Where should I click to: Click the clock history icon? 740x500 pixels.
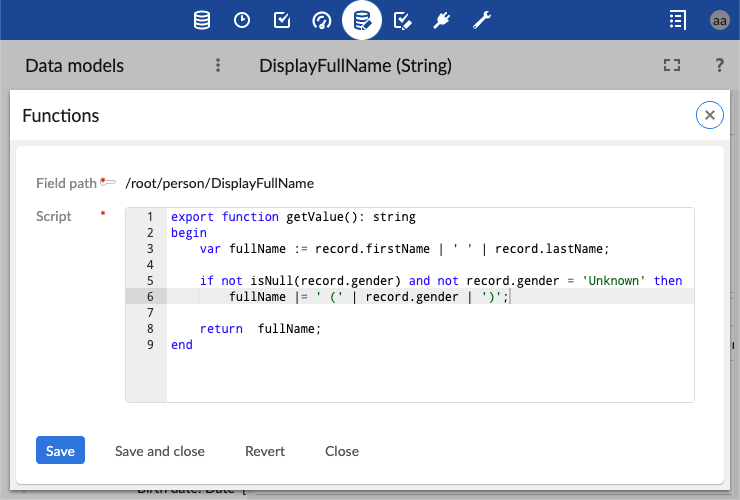coord(242,20)
